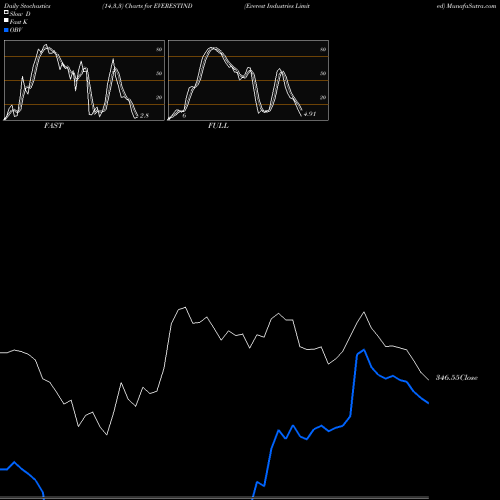The height and width of the screenshot is (500, 500).
Task: Click the blue OBV legend swatch
Action: point(6,30)
